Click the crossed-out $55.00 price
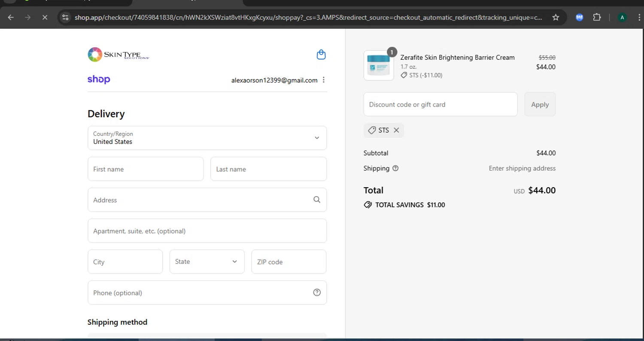The image size is (644, 341). 547,58
